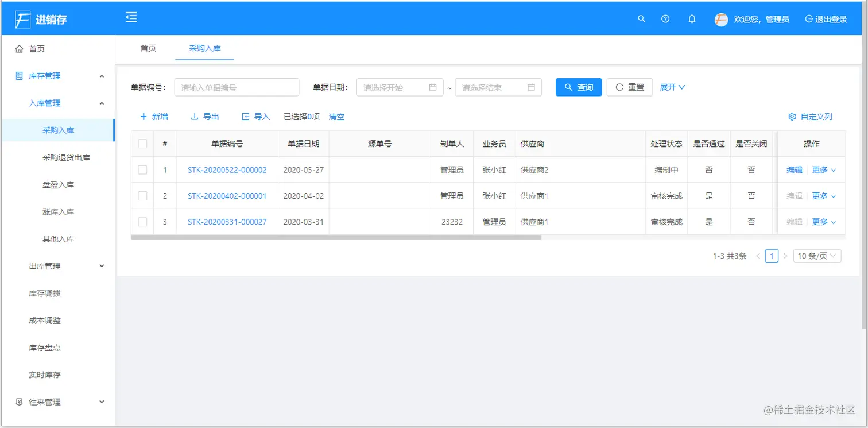Click the 单据日期 column header
This screenshot has height=428, width=868.
click(x=304, y=144)
